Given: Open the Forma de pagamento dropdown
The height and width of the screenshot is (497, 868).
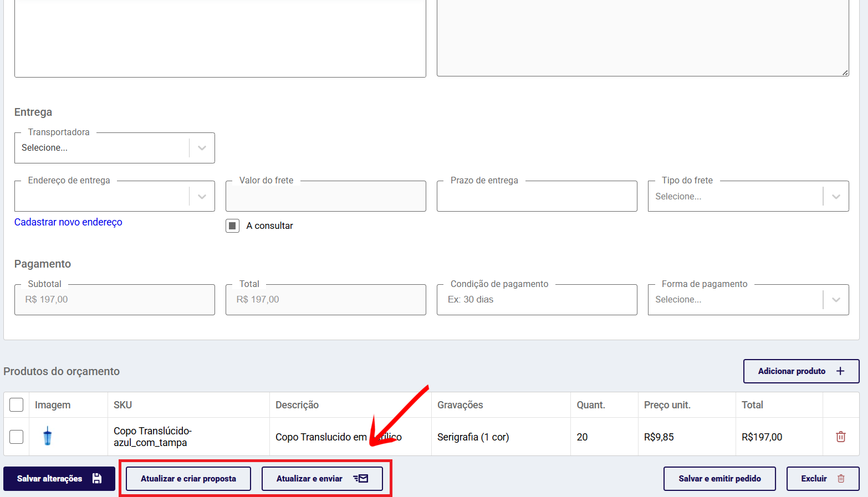Looking at the screenshot, I should coord(748,300).
